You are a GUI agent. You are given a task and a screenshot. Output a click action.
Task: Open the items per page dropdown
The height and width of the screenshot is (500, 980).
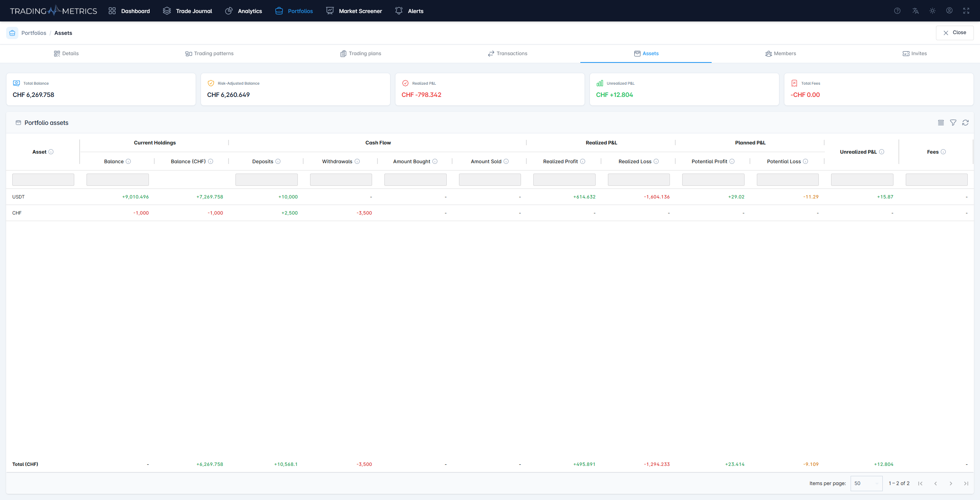[x=866, y=484]
